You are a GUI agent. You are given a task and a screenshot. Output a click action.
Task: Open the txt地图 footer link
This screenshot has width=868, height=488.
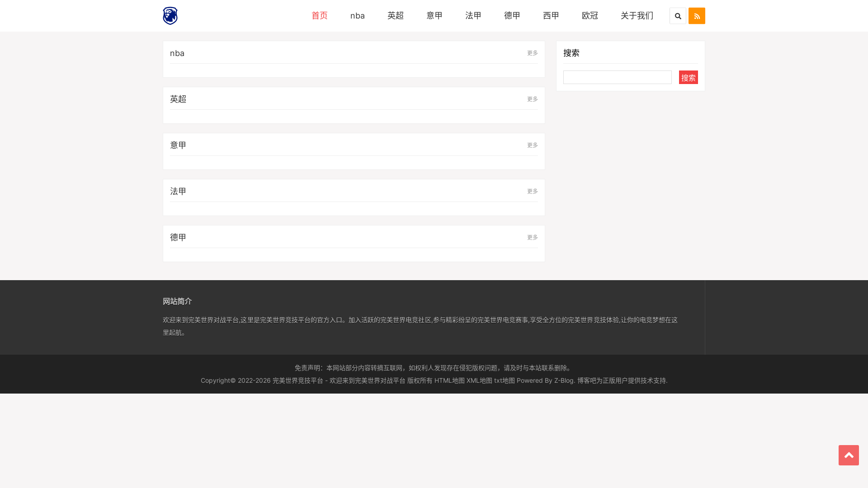point(505,380)
